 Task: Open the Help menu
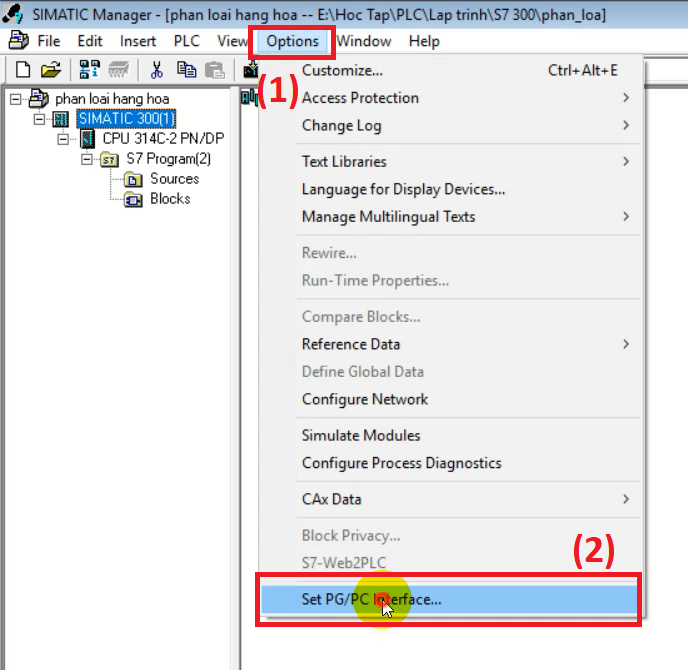tap(424, 41)
